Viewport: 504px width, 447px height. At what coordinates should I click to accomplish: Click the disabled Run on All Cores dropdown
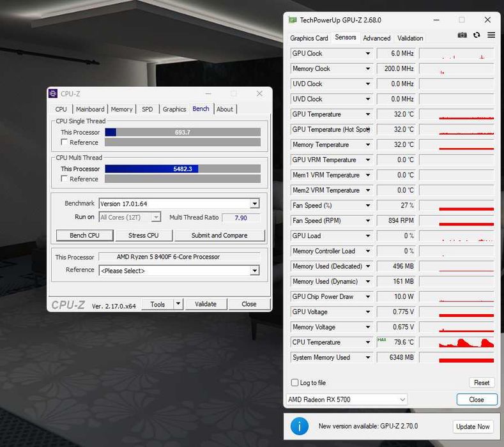[130, 217]
